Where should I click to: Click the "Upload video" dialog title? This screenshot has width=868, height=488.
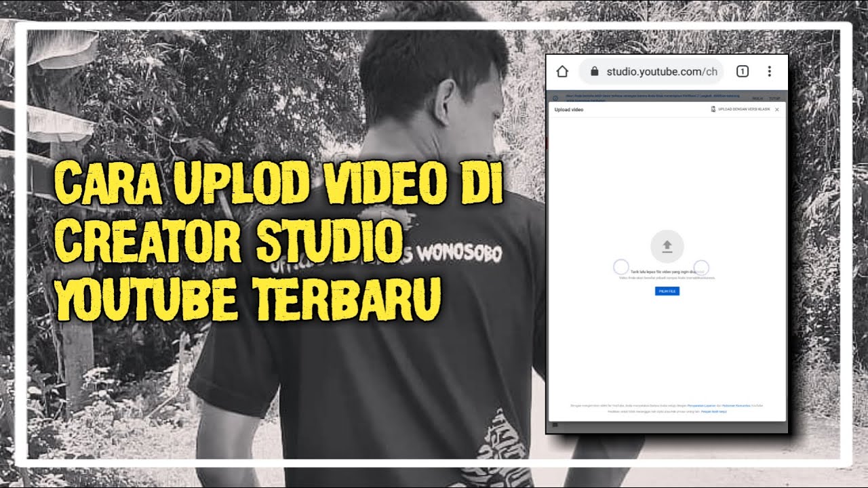pos(568,109)
